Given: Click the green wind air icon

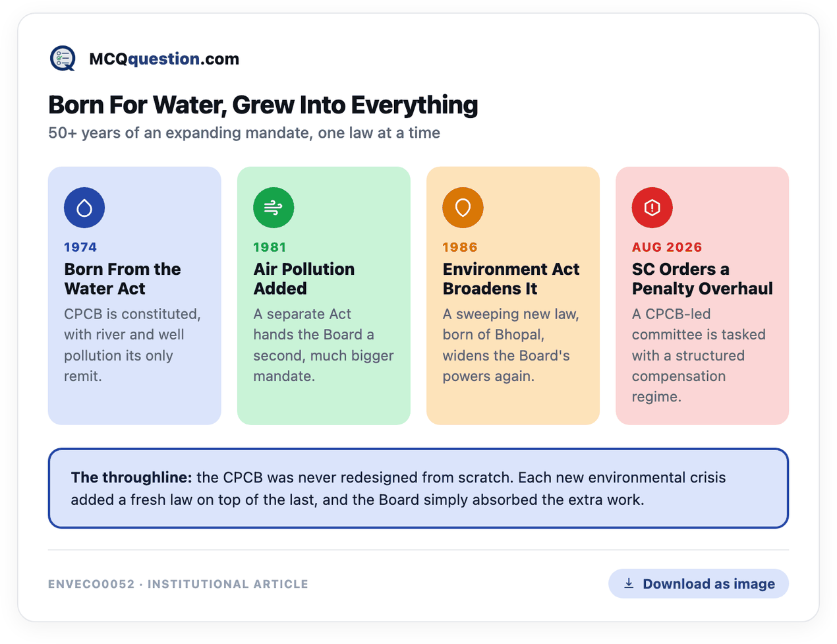Looking at the screenshot, I should click(274, 208).
